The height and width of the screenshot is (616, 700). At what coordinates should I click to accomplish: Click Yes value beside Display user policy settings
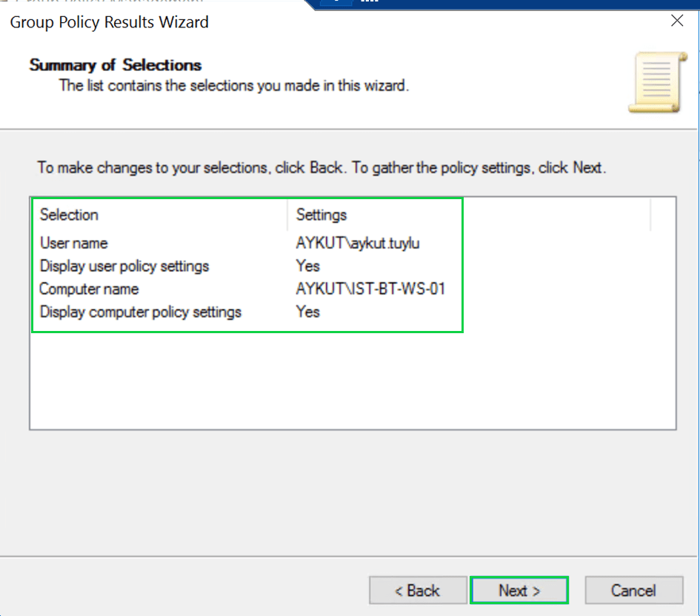(308, 266)
